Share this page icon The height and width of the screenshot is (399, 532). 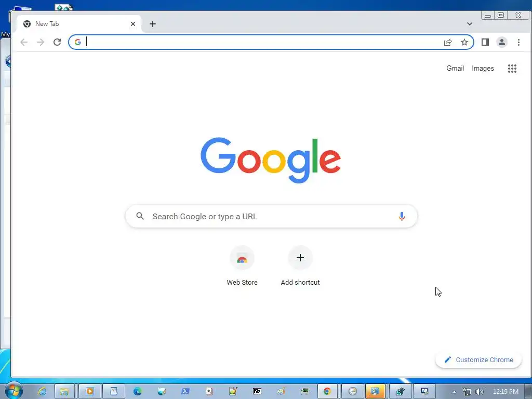448,42
